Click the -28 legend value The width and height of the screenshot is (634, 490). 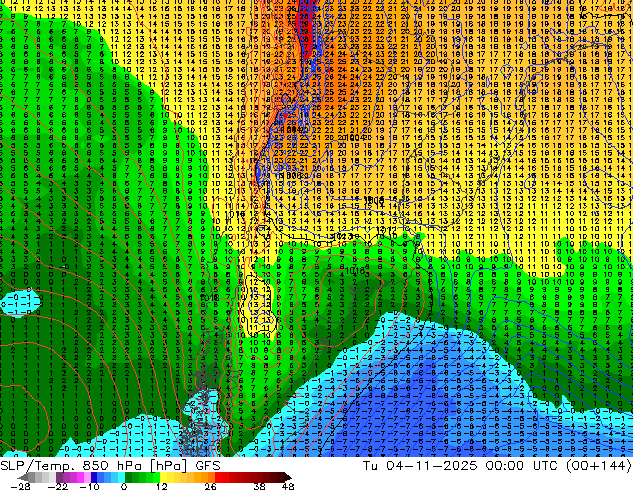[20, 486]
